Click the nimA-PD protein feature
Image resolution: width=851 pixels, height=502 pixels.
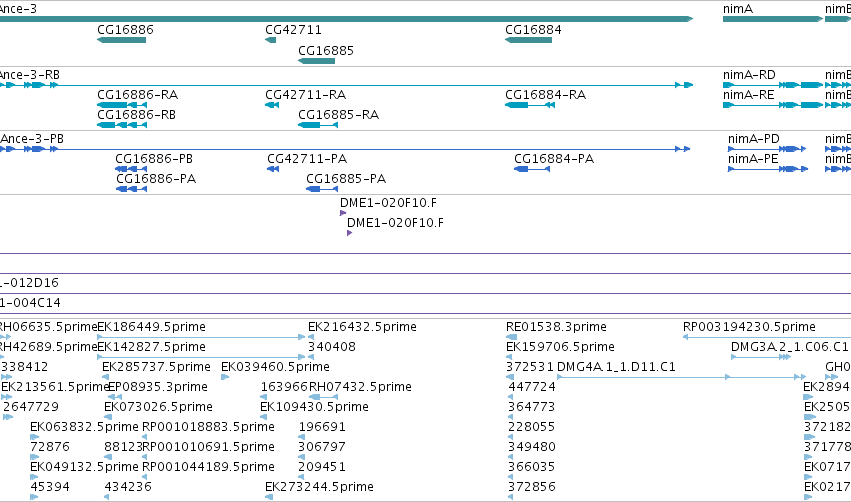[x=767, y=149]
